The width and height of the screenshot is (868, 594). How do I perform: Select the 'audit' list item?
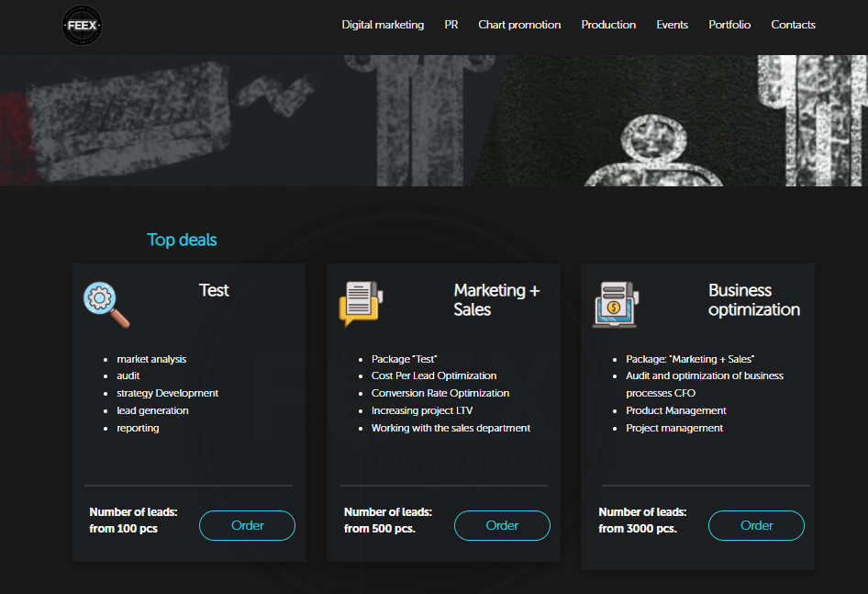point(128,375)
